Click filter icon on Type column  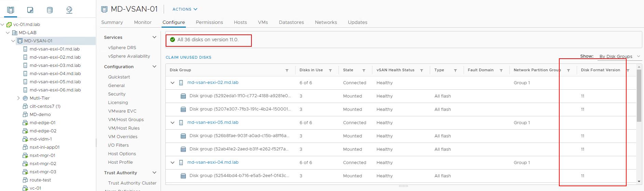coord(455,70)
